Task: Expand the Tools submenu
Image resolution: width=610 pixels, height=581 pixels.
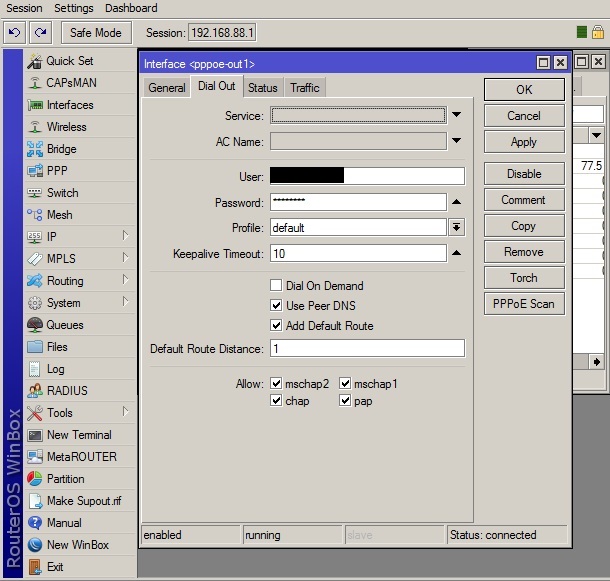Action: [125, 411]
